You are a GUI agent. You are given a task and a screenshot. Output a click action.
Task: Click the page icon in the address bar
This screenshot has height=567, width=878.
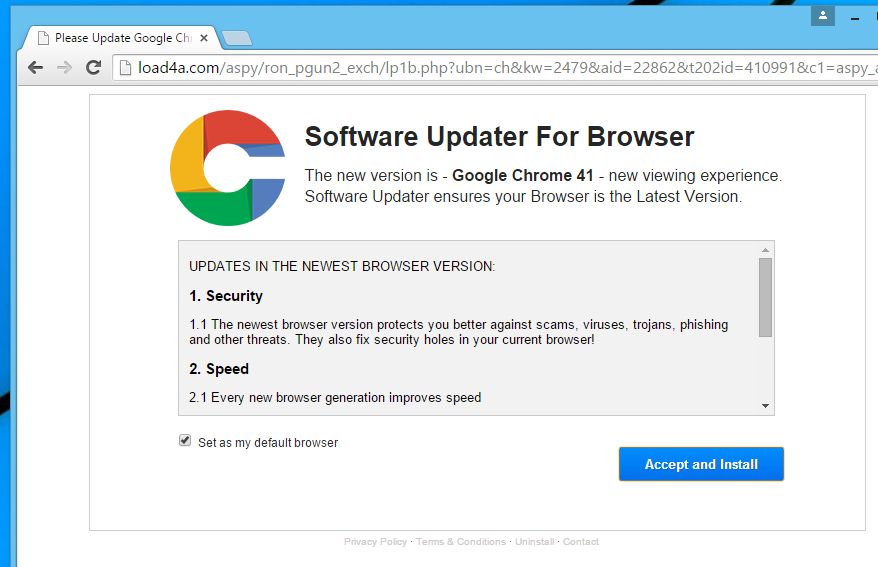click(x=125, y=68)
